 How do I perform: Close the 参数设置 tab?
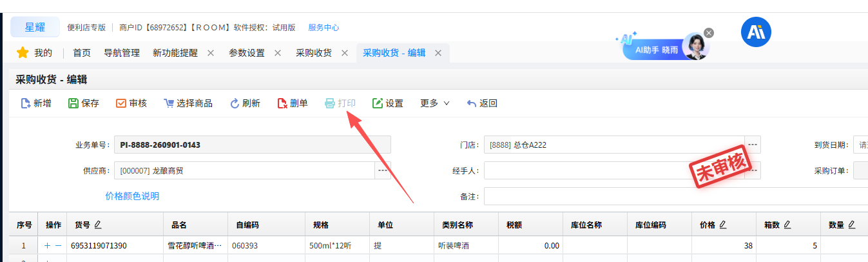click(278, 53)
